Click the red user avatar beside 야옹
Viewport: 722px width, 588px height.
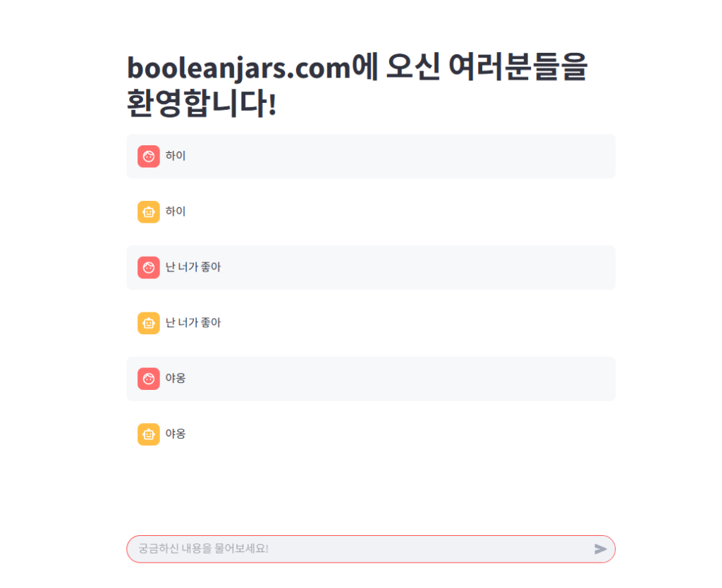point(148,379)
